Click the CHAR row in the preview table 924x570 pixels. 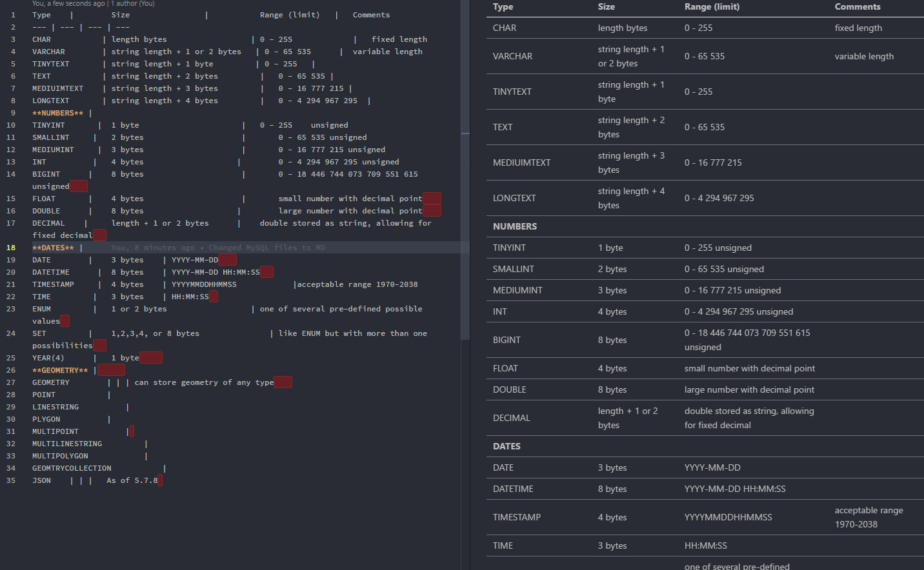pyautogui.click(x=505, y=28)
